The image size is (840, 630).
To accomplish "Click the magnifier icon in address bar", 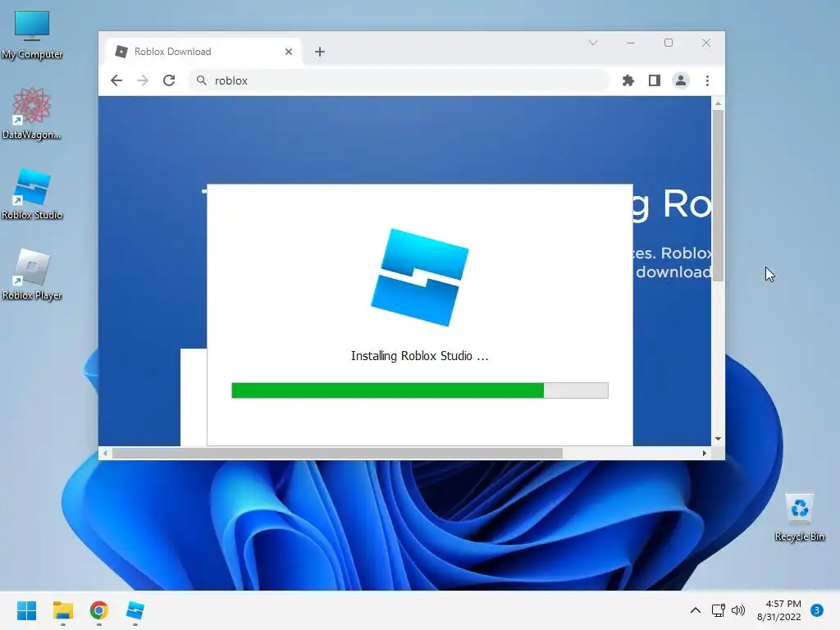I will [x=202, y=80].
